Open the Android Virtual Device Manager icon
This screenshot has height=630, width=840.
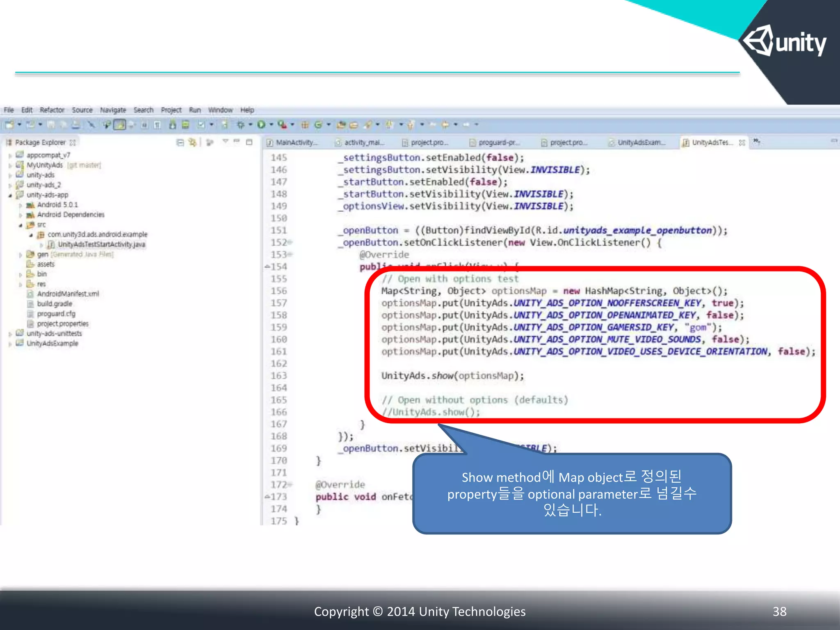(x=185, y=124)
